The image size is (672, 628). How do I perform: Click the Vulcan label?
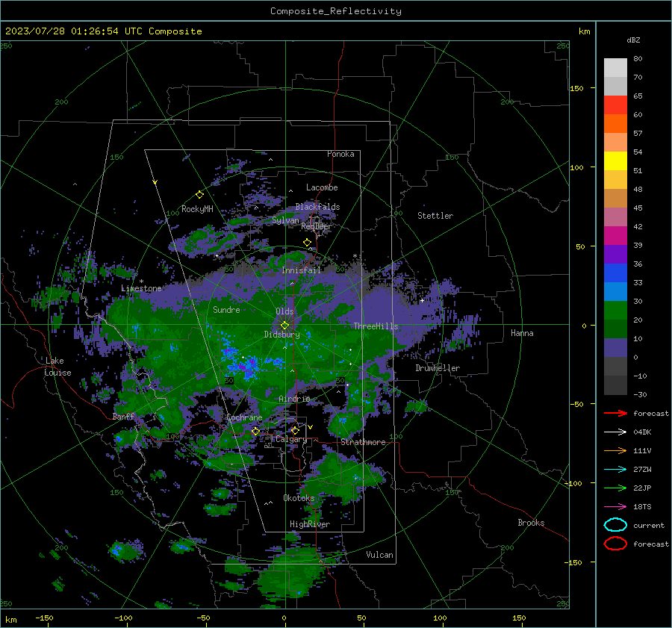click(380, 555)
